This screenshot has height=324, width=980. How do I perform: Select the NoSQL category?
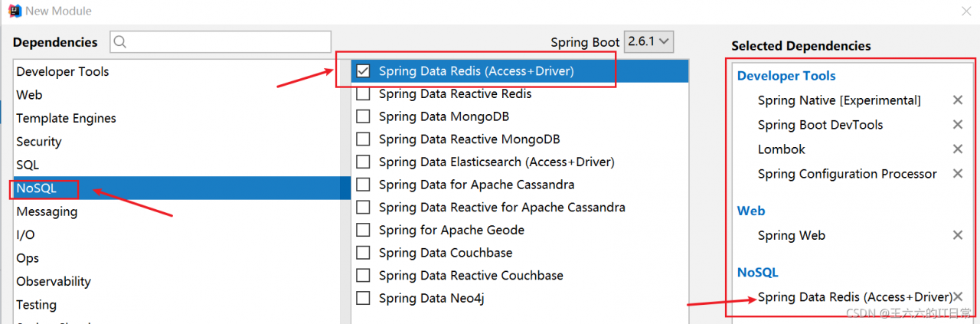click(x=177, y=188)
